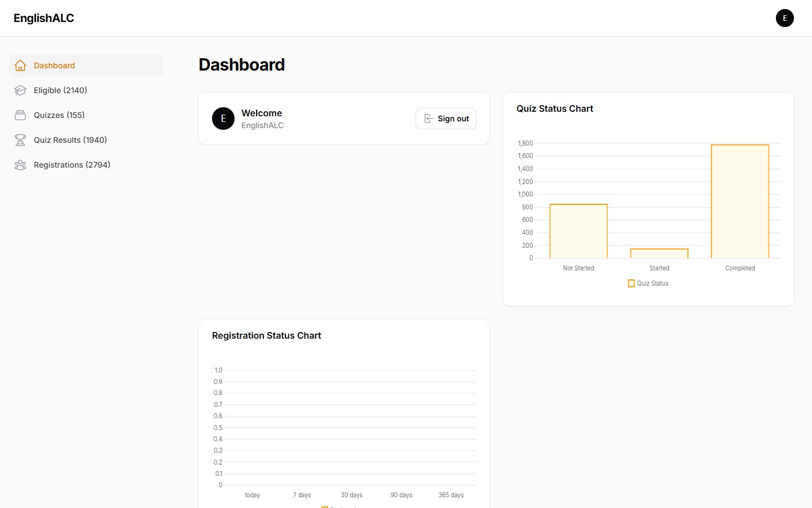The image size is (812, 508).
Task: Click the Quiz Results trophy icon
Action: 20,140
